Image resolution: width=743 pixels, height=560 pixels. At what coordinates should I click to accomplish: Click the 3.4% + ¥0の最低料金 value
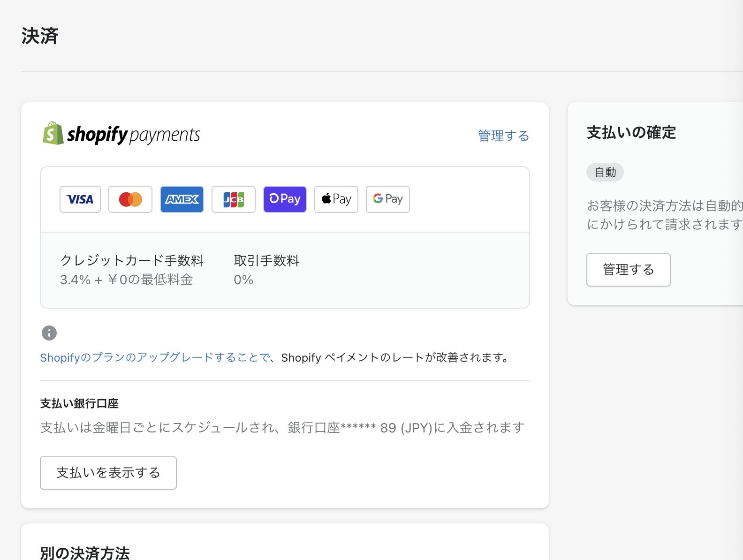click(x=126, y=280)
